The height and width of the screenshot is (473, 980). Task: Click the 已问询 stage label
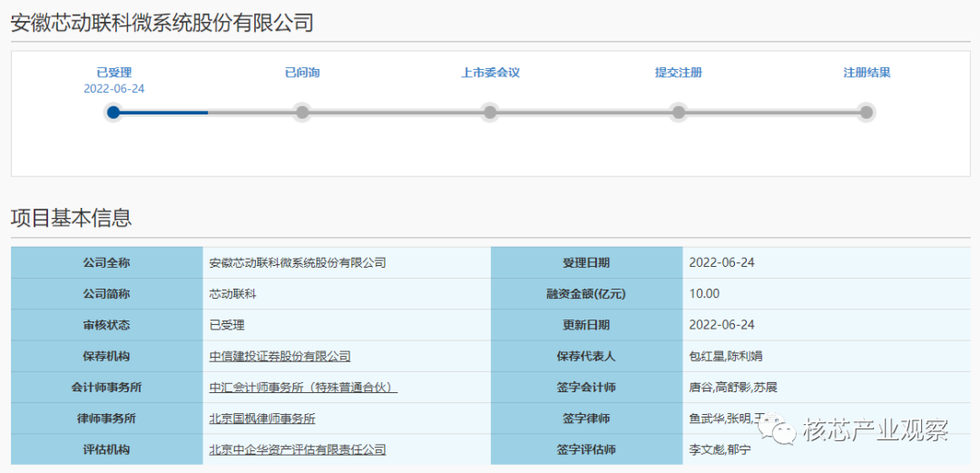tap(302, 73)
